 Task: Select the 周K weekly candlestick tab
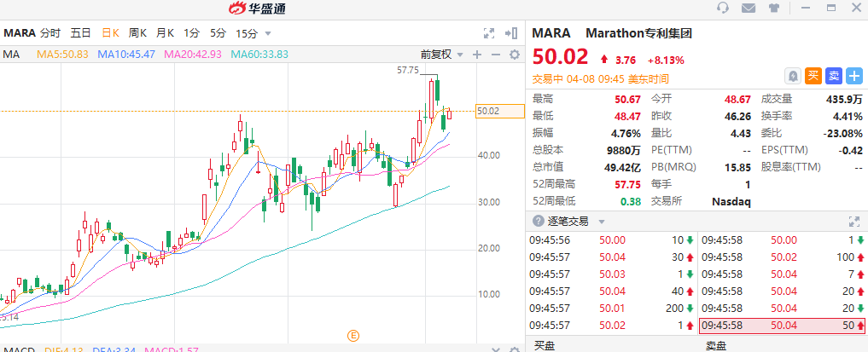pyautogui.click(x=137, y=33)
